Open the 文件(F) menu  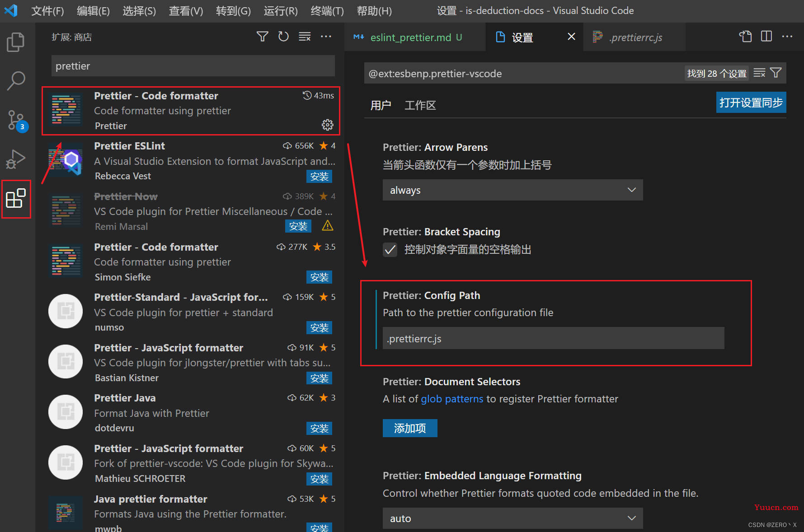(x=47, y=11)
